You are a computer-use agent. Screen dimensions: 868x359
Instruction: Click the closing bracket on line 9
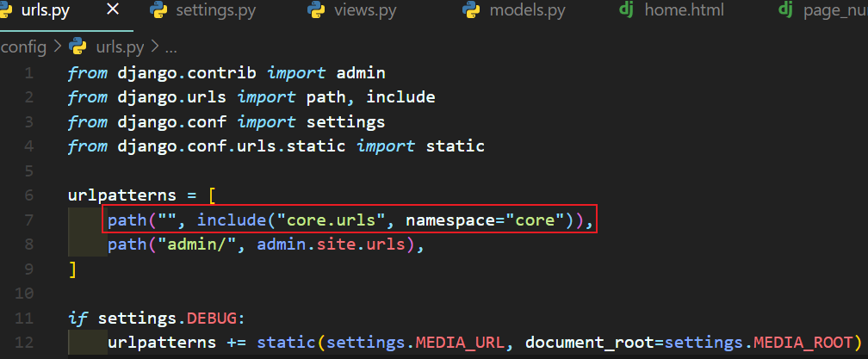pyautogui.click(x=72, y=269)
